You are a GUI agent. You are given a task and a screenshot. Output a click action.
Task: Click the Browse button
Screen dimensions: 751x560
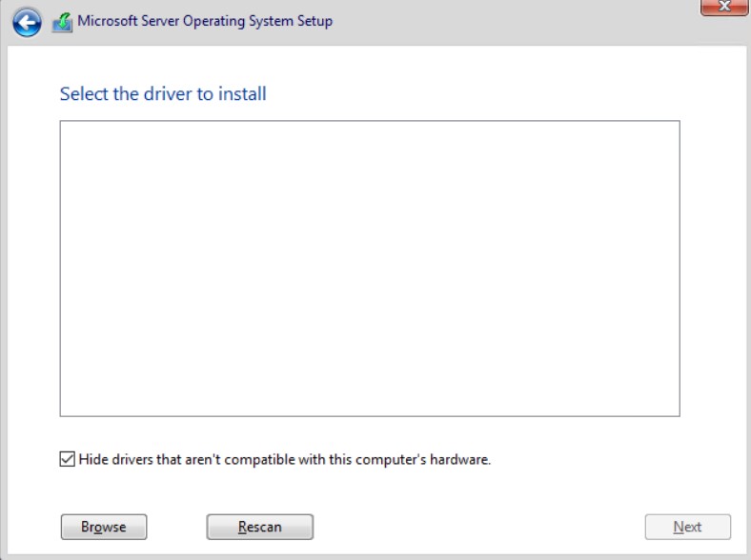click(104, 527)
